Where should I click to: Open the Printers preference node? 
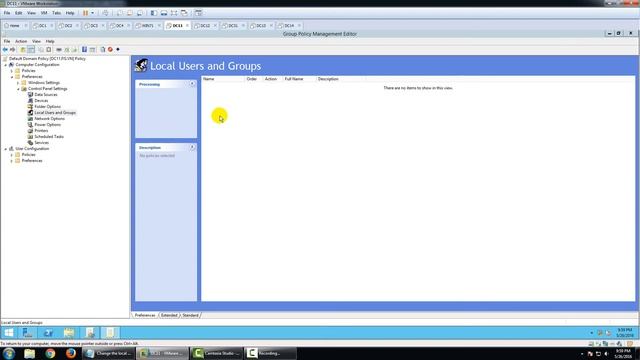click(41, 131)
